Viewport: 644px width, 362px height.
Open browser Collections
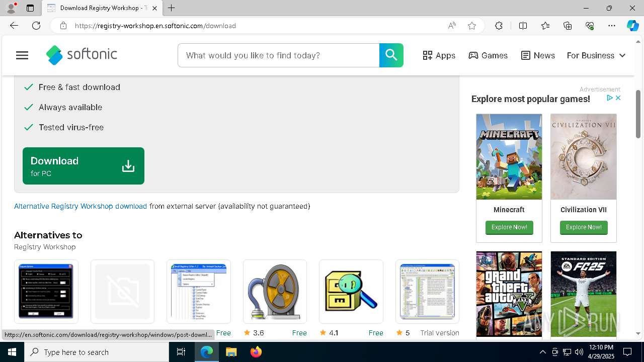pyautogui.click(x=568, y=26)
